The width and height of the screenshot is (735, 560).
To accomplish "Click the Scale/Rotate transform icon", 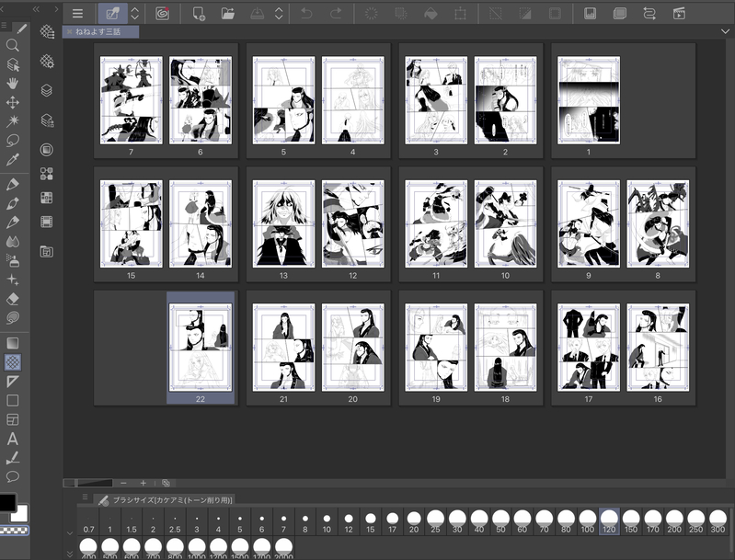I will pos(460,14).
